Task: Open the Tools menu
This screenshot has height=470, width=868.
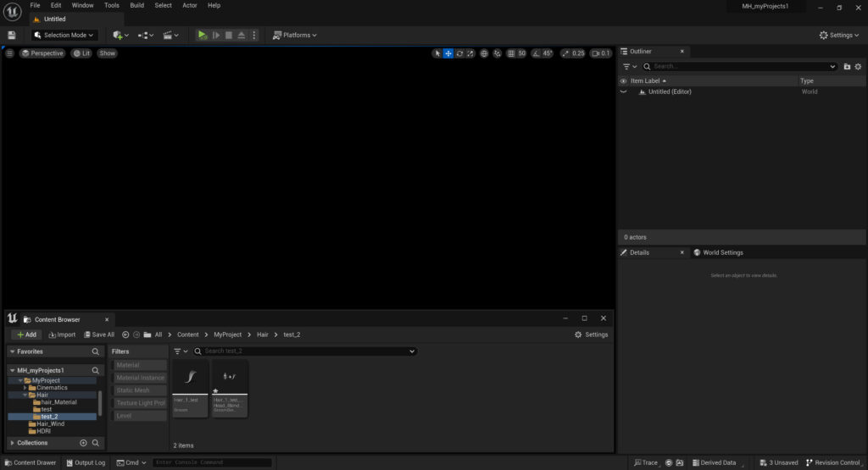Action: coord(112,6)
